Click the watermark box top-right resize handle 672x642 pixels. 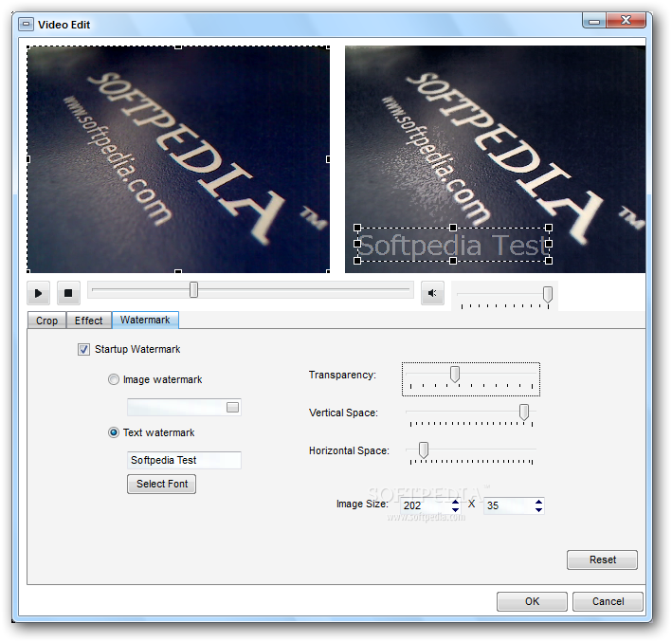coord(549,228)
